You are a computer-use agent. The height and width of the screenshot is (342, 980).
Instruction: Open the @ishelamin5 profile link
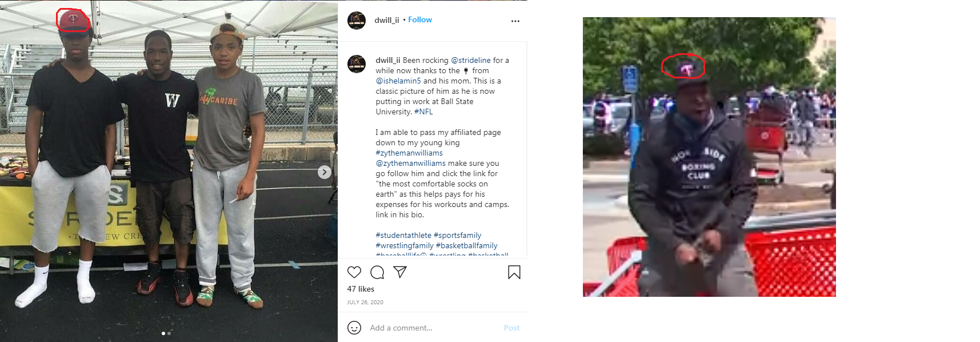(x=398, y=81)
